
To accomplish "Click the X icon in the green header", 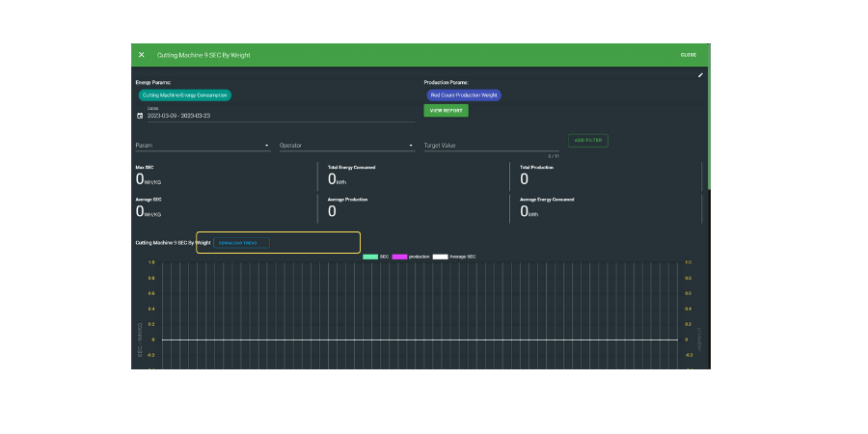I will [141, 55].
